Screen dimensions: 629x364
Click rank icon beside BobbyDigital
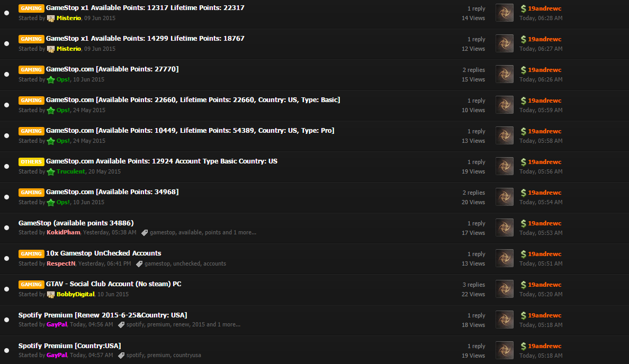click(x=50, y=294)
